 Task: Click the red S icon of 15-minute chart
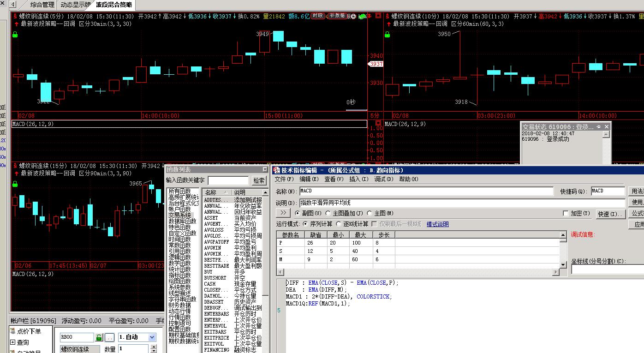coord(15,166)
